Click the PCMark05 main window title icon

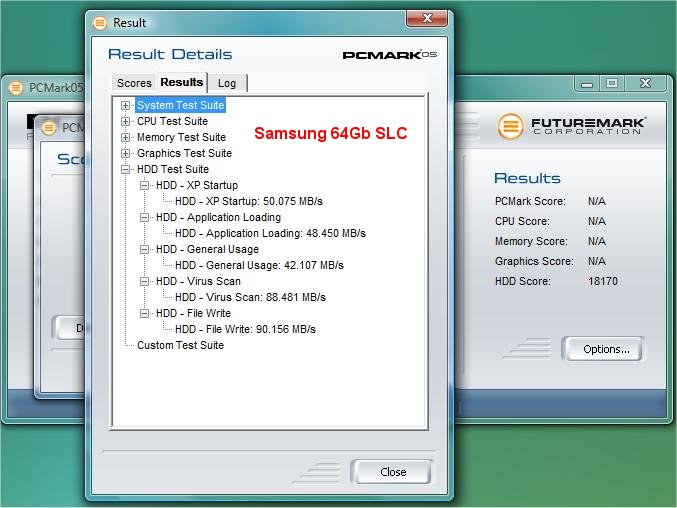point(16,88)
